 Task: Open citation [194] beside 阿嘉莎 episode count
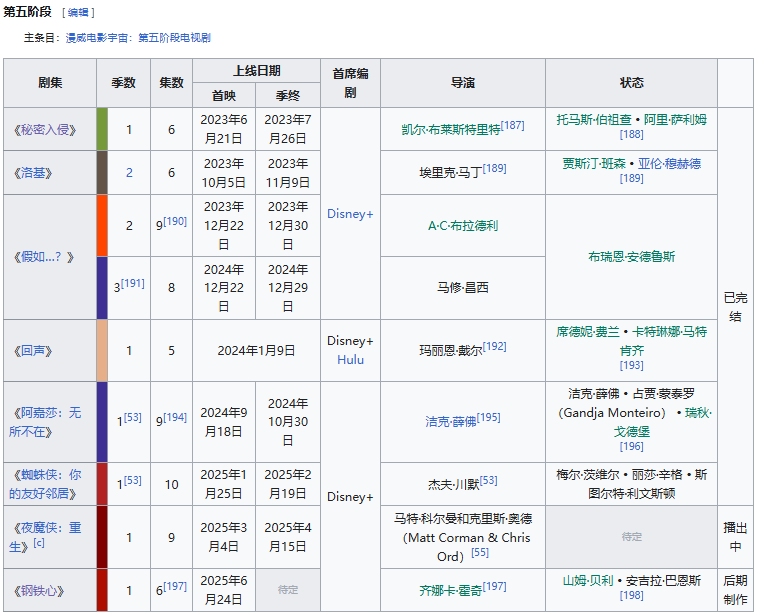click(x=175, y=417)
